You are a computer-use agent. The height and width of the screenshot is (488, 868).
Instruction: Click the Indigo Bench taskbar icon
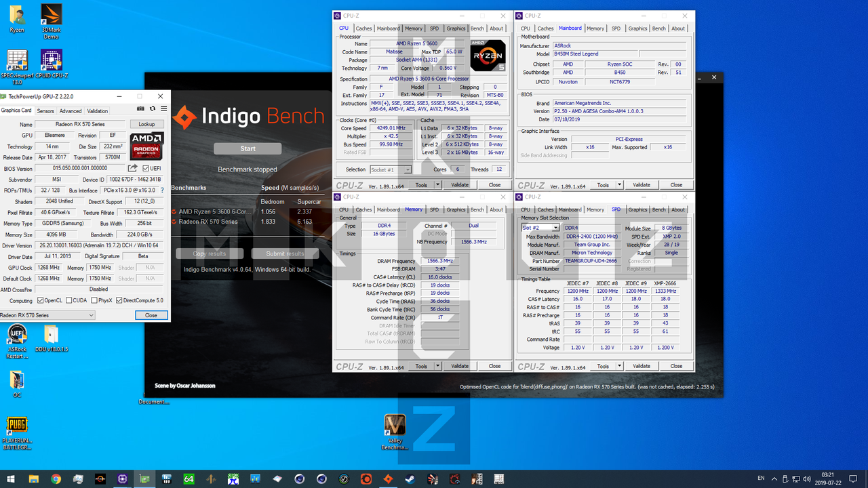[x=388, y=479]
